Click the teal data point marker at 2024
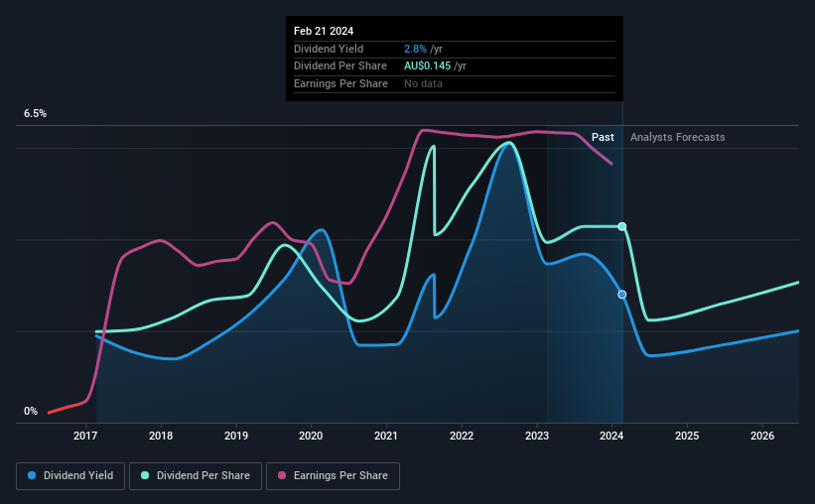The image size is (815, 504). (x=622, y=226)
